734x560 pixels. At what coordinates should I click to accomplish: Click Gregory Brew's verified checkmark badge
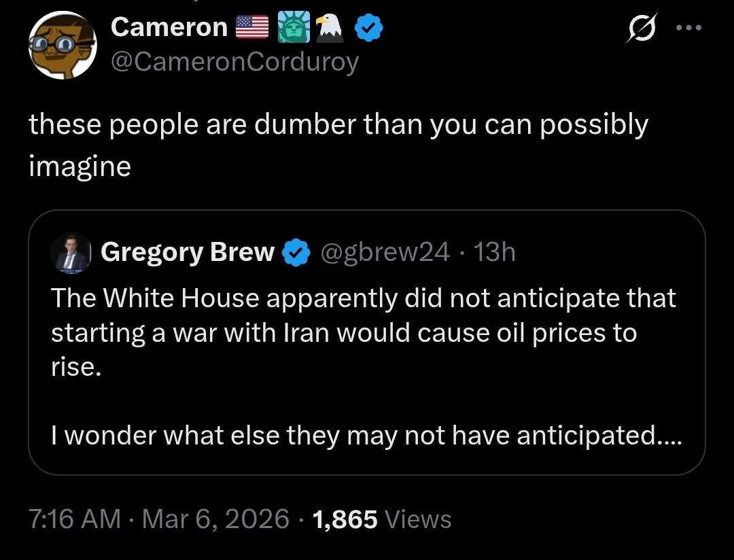coord(293,253)
